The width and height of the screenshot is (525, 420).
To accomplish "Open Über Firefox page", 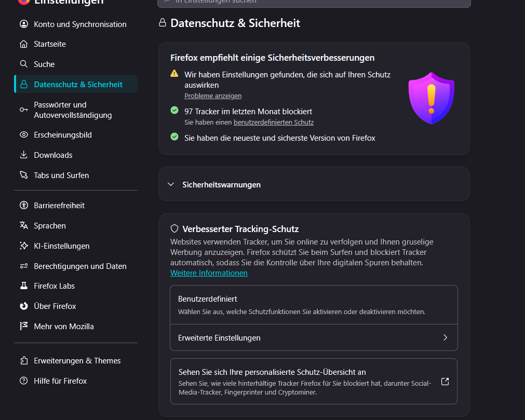I will pos(76,306).
